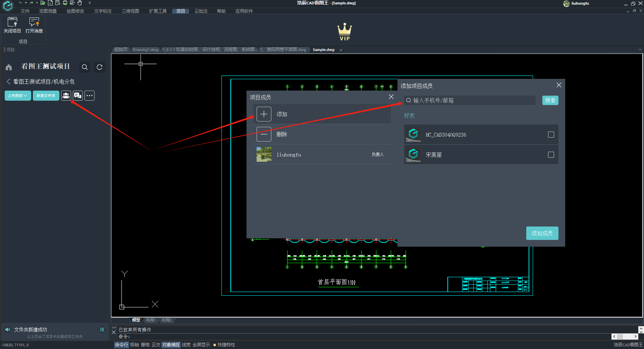Click the 新建文件夹 button

(46, 96)
